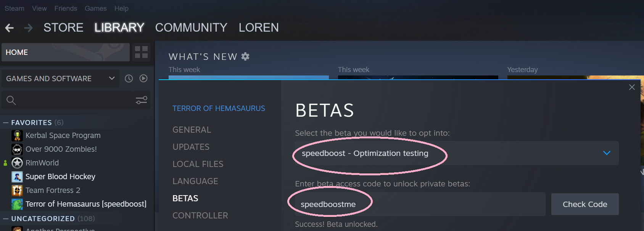This screenshot has width=644, height=231.
Task: Open advanced library filter options
Action: [x=142, y=100]
